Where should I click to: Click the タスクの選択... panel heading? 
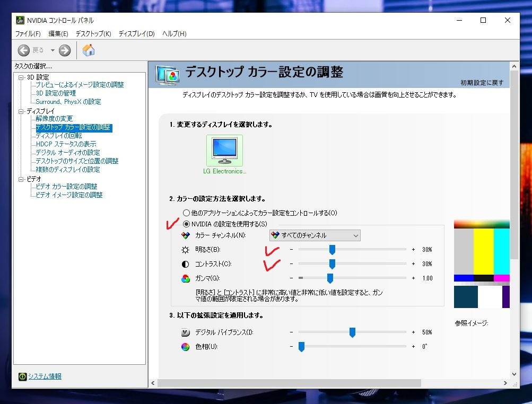click(x=33, y=66)
